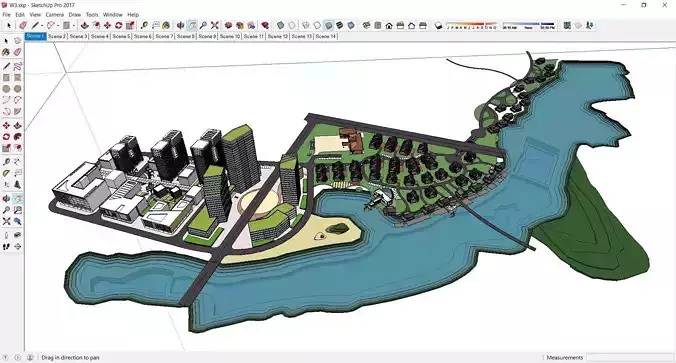Activate the Look Around eye tool
The width and height of the screenshot is (676, 363).
click(17, 235)
